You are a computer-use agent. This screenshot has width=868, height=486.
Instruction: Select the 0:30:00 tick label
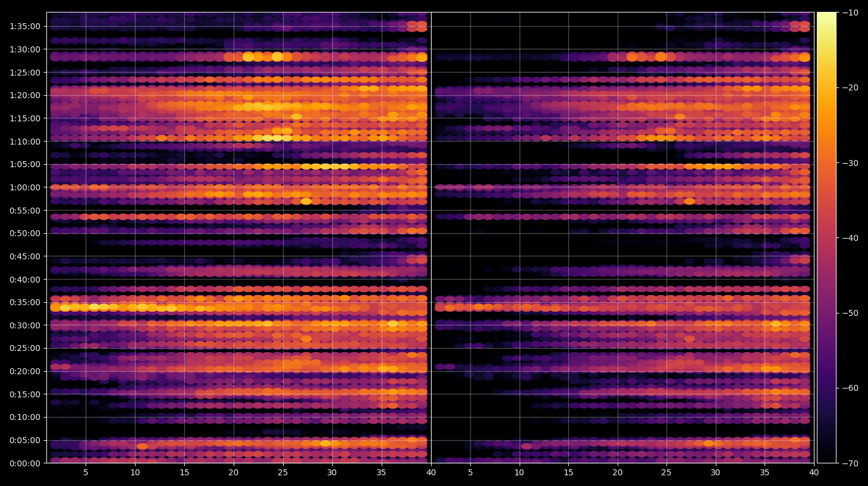click(25, 325)
